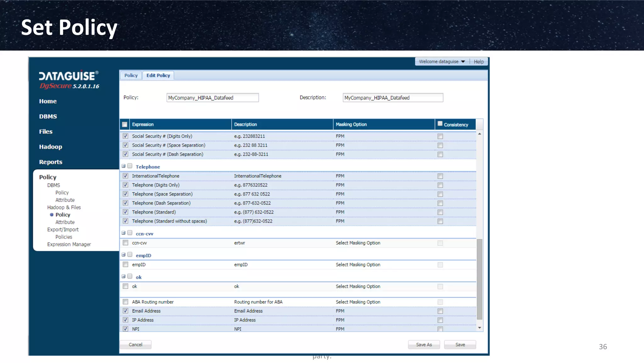
Task: Click the Save As button
Action: click(x=424, y=345)
